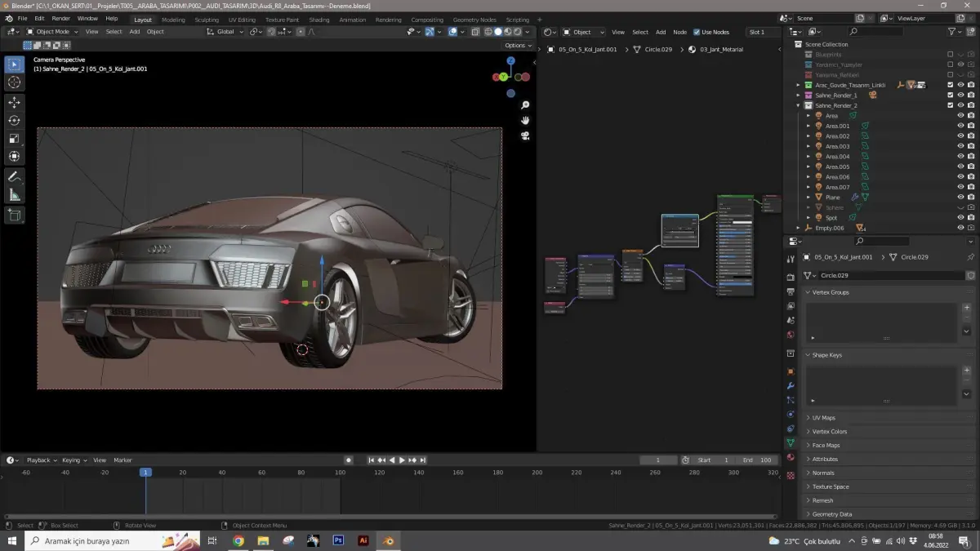The height and width of the screenshot is (551, 980).
Task: Open the Keying menu in timeline
Action: [x=73, y=460]
